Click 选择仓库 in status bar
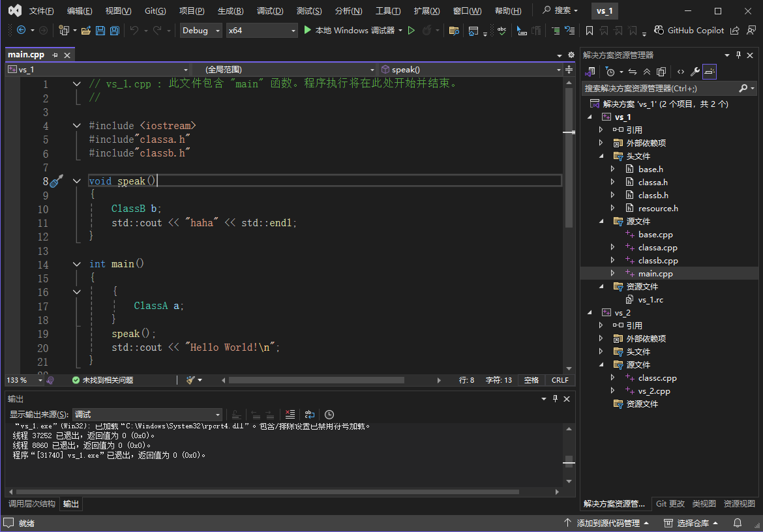The height and width of the screenshot is (532, 763). click(691, 524)
